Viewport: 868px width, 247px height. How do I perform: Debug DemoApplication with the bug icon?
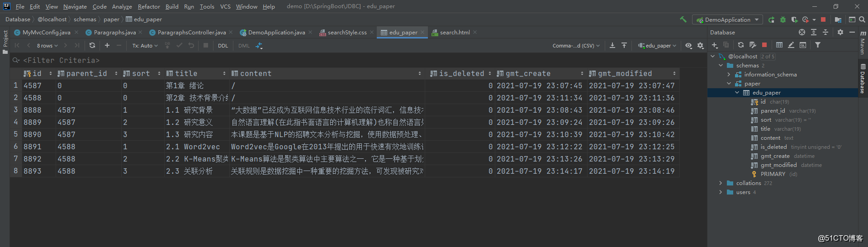pyautogui.click(x=783, y=19)
